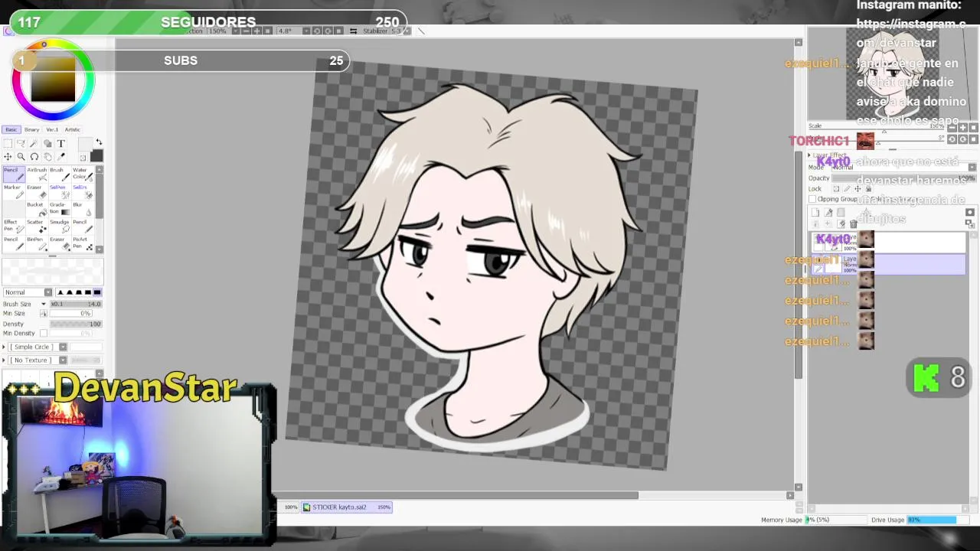Toggle the Min Size checkbox
This screenshot has height=551, width=980.
[44, 314]
